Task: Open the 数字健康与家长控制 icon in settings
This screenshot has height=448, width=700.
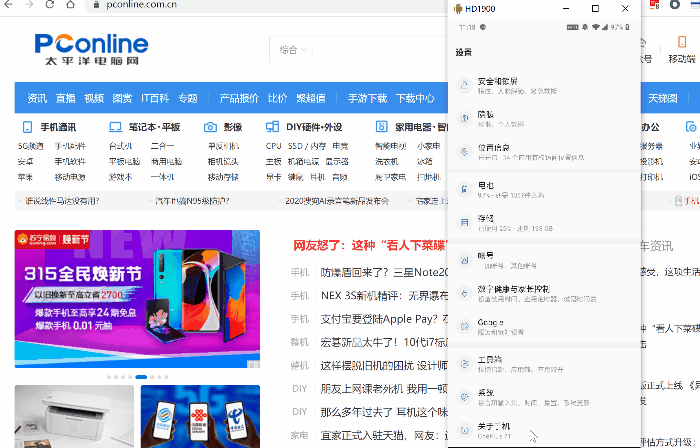Action: pos(464,293)
